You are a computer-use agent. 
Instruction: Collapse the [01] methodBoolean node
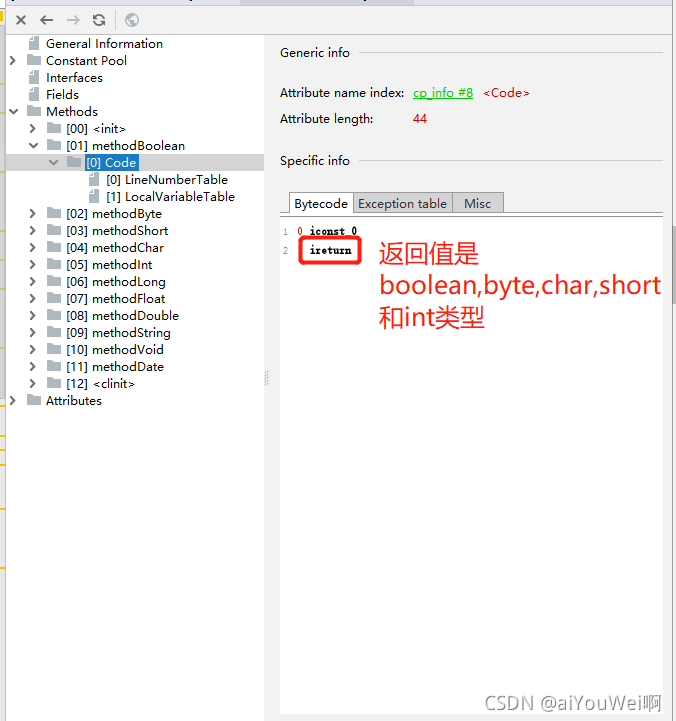click(x=34, y=146)
